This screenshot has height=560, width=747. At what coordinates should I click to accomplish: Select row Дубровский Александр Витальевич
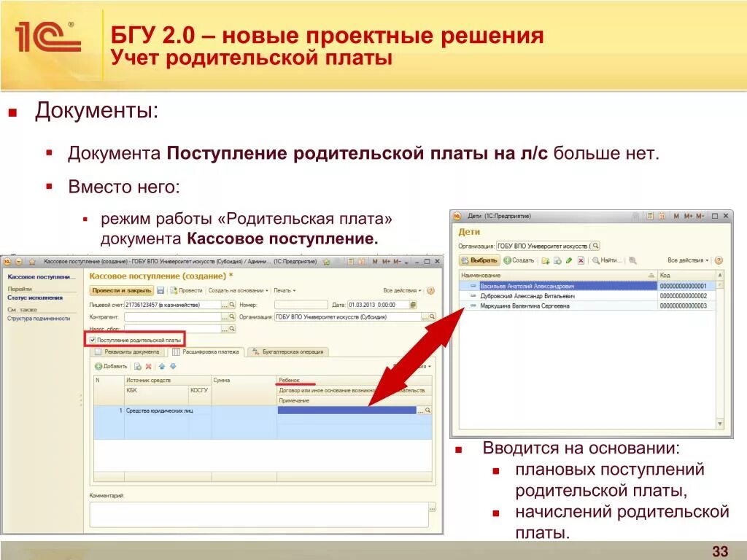pyautogui.click(x=587, y=296)
